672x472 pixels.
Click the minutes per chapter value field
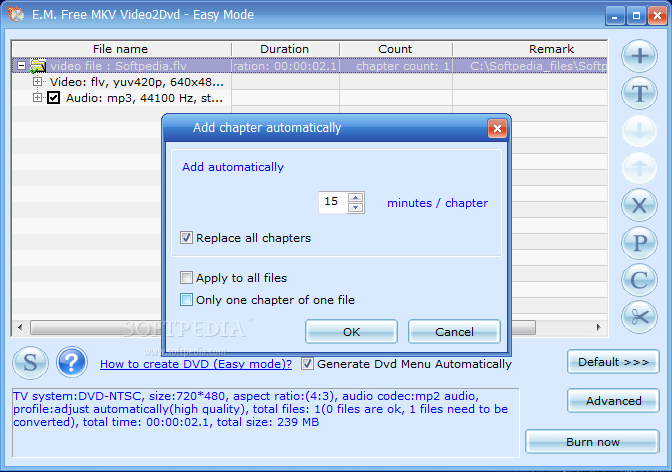[x=333, y=202]
